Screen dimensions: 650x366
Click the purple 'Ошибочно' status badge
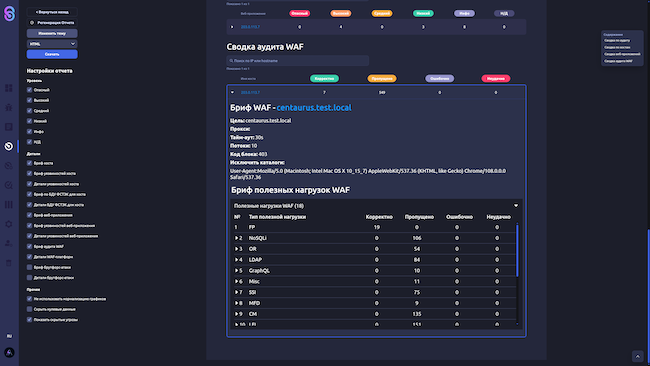[x=439, y=79]
